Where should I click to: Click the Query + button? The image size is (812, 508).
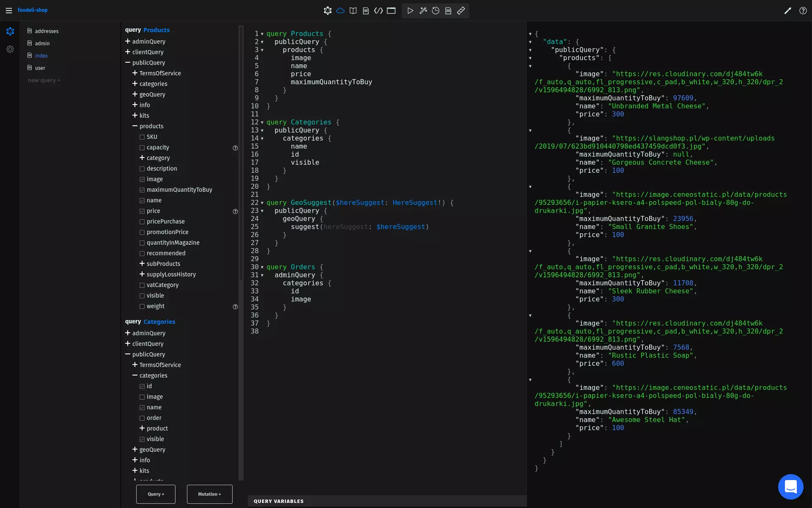pyautogui.click(x=156, y=494)
